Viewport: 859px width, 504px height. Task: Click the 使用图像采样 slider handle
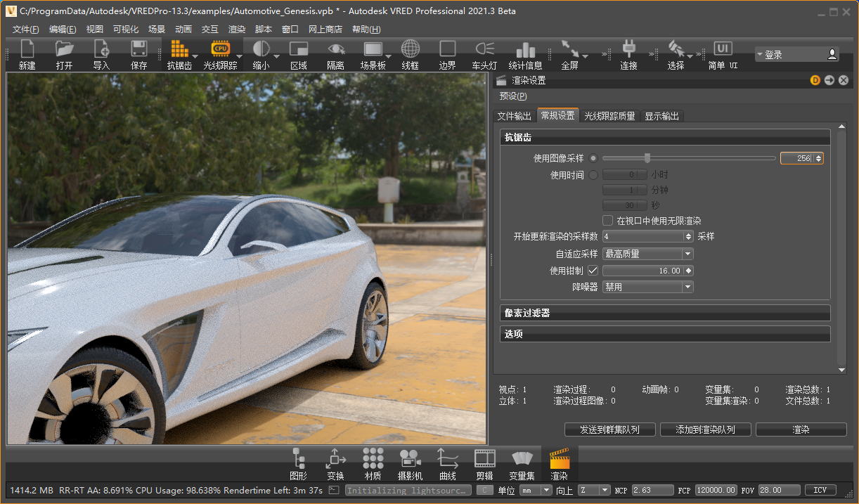pos(647,158)
